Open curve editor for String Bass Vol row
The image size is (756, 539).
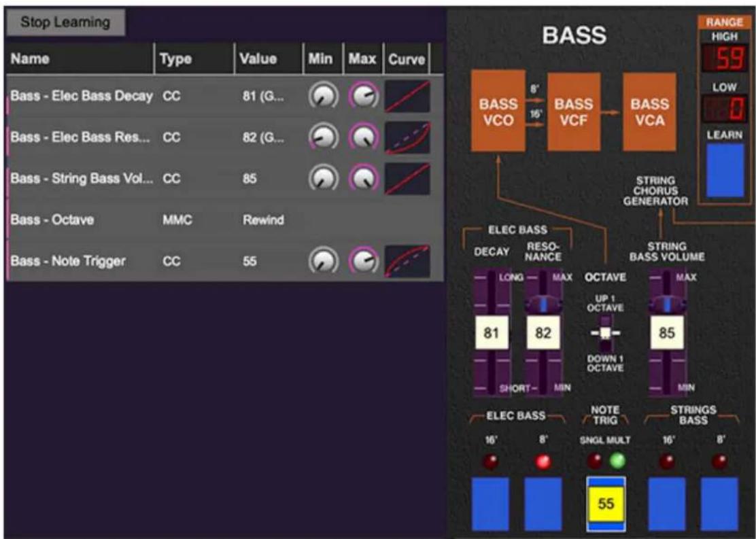(407, 179)
